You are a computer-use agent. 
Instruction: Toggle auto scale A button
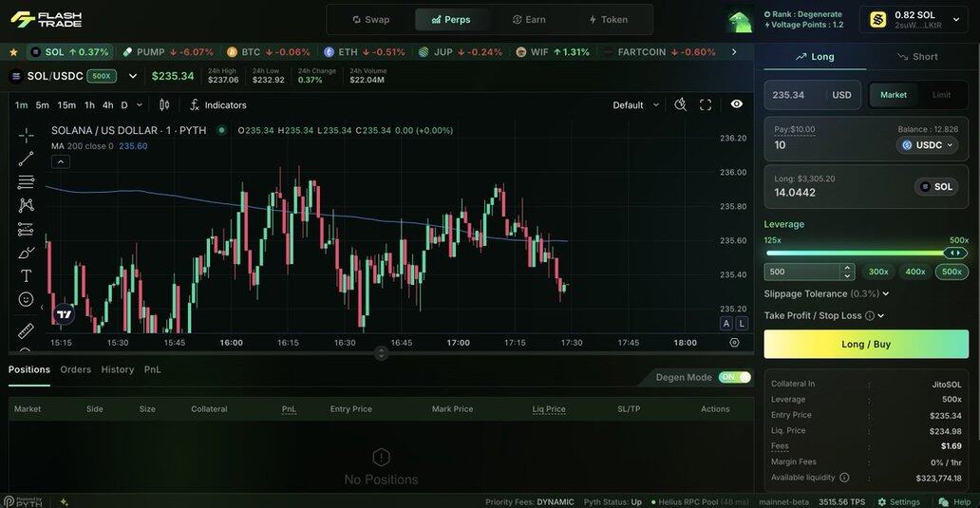point(726,323)
